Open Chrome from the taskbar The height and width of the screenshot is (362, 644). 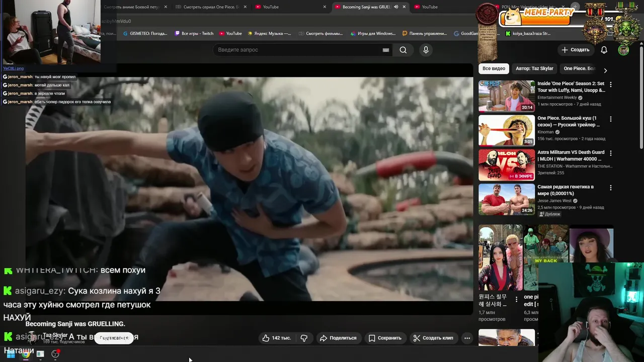point(25,354)
